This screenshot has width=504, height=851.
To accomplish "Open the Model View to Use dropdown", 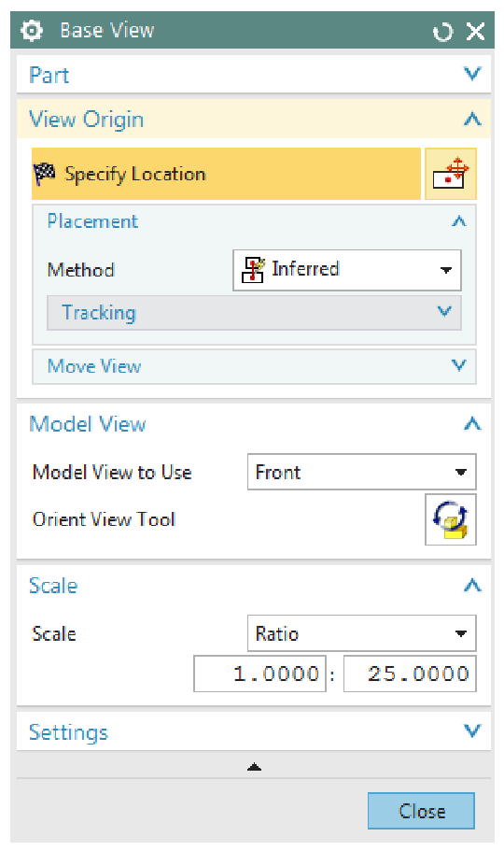I will pos(362,472).
